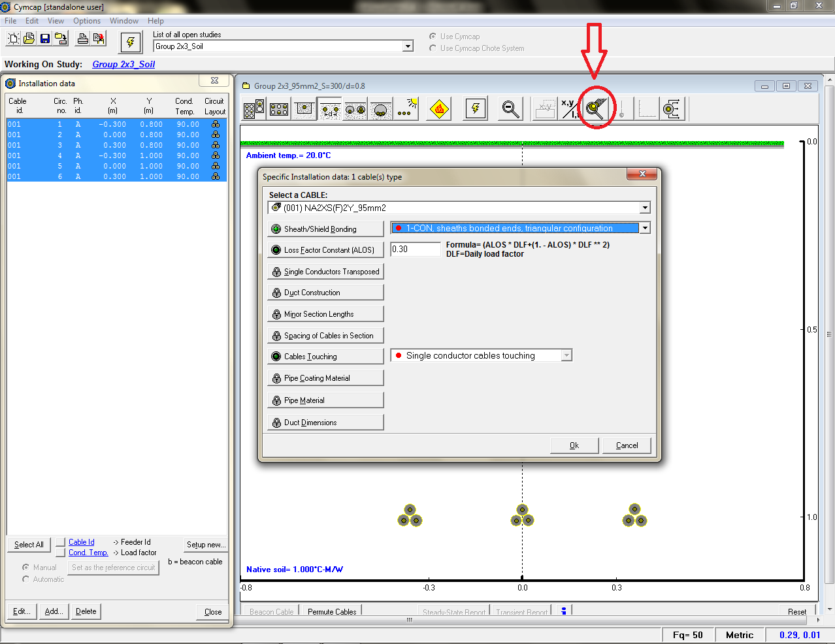Click the Add... button in Installation data
835x644 pixels.
pyautogui.click(x=54, y=611)
